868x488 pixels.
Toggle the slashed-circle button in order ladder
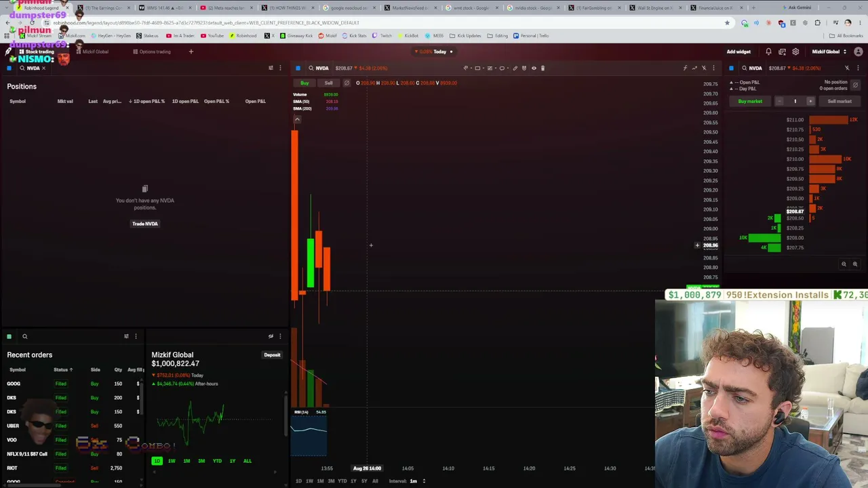pos(855,85)
